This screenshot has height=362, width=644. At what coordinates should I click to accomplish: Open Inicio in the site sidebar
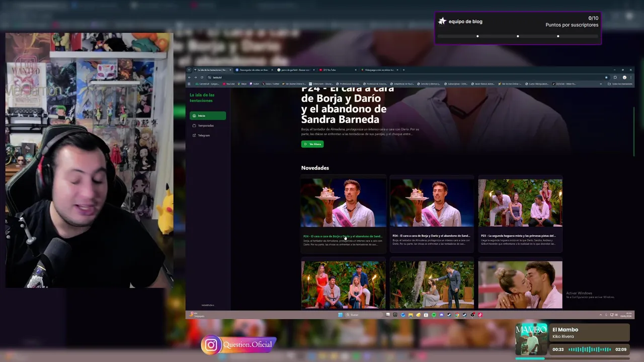[208, 116]
